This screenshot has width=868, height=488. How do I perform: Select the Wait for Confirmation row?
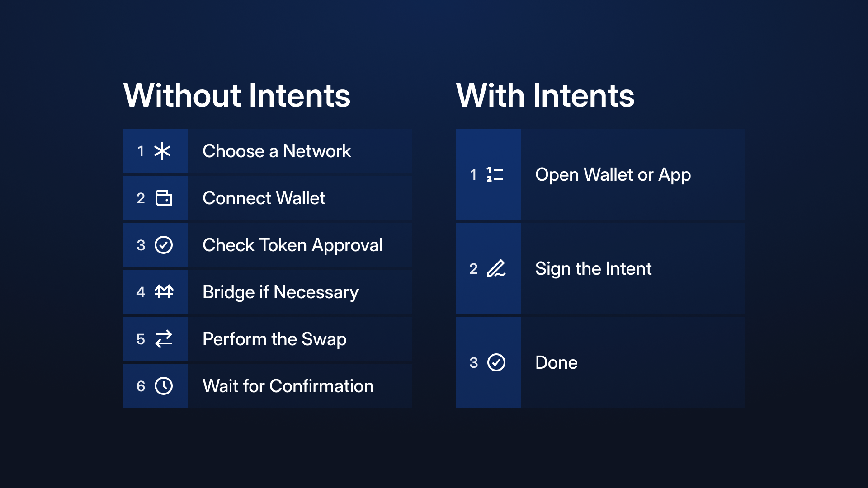click(x=268, y=386)
